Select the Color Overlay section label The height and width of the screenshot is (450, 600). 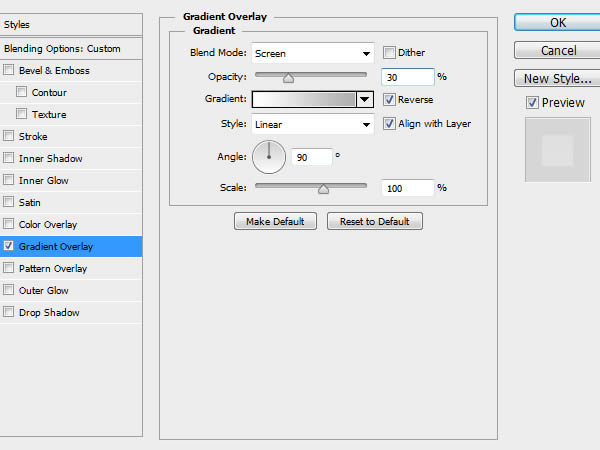click(x=48, y=224)
